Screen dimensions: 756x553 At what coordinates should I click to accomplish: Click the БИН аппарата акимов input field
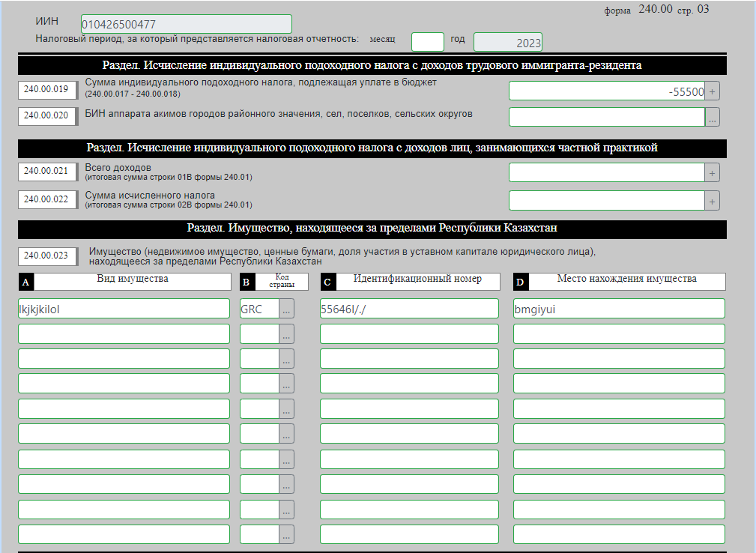click(x=607, y=117)
